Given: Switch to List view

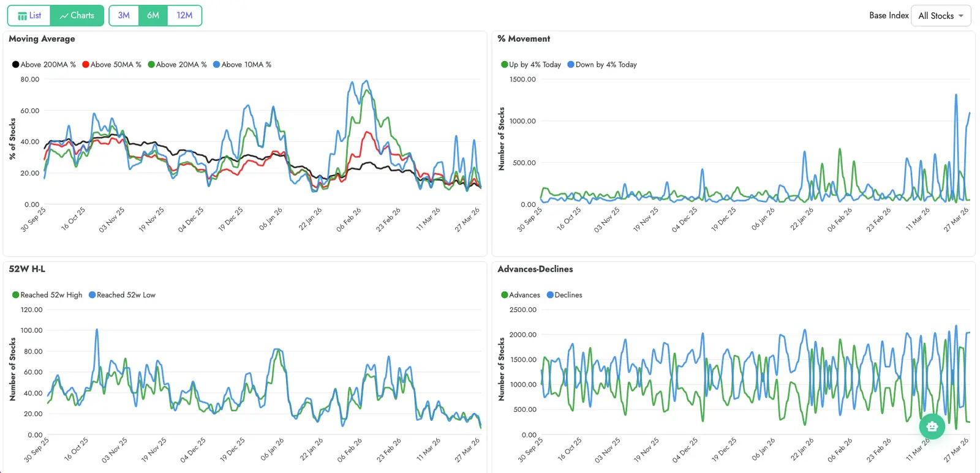Looking at the screenshot, I should click(29, 15).
